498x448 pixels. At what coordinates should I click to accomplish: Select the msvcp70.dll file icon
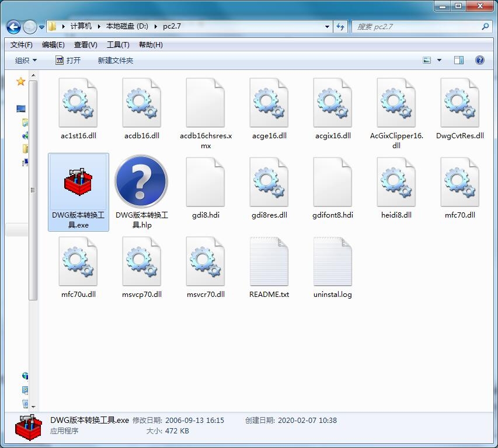pyautogui.click(x=142, y=261)
